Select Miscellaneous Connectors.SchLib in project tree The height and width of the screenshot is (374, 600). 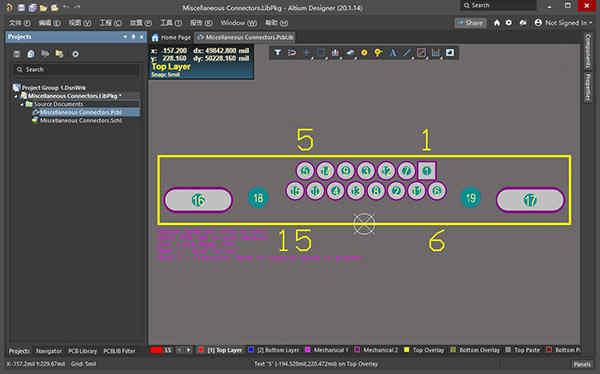pos(77,120)
